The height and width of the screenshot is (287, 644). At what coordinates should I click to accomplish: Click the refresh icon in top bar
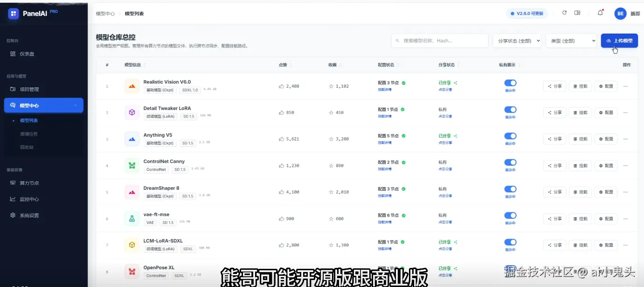(564, 13)
